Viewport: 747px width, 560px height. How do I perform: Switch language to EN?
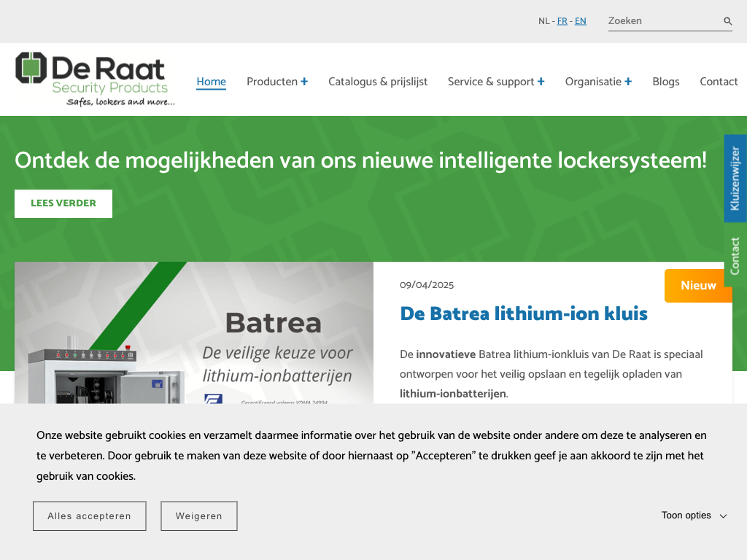pyautogui.click(x=580, y=21)
